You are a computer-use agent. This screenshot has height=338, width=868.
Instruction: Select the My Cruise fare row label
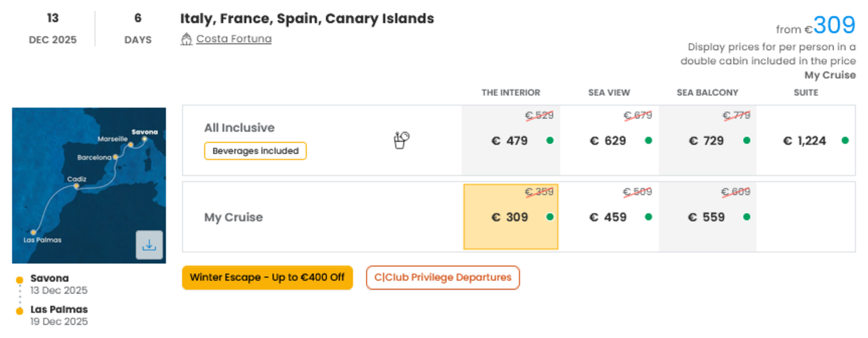click(x=234, y=217)
